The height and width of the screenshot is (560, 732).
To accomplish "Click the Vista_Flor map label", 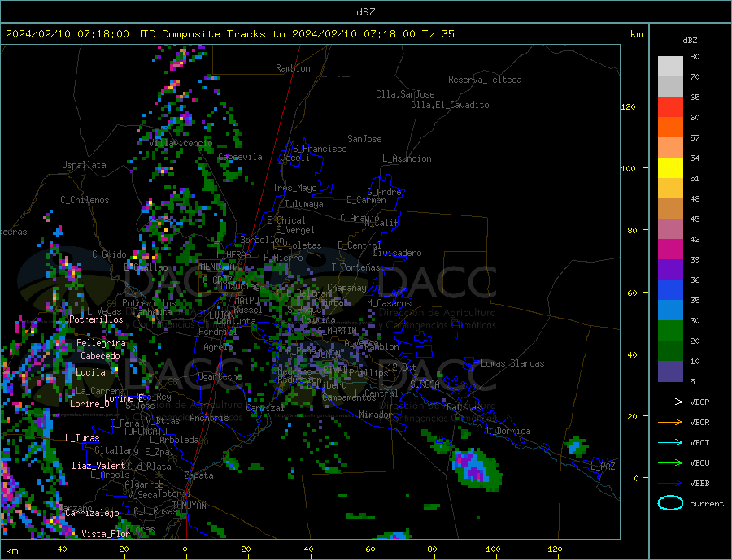I will click(x=106, y=534).
